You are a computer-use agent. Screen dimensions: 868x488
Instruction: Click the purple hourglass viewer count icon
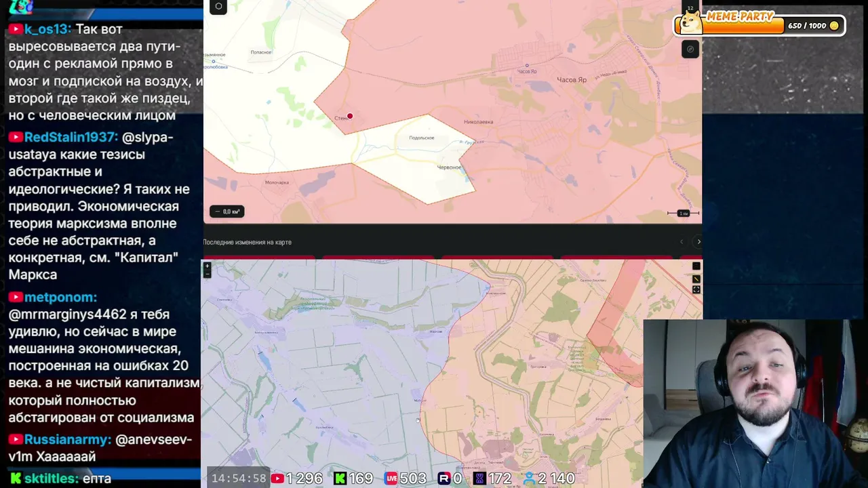(479, 479)
